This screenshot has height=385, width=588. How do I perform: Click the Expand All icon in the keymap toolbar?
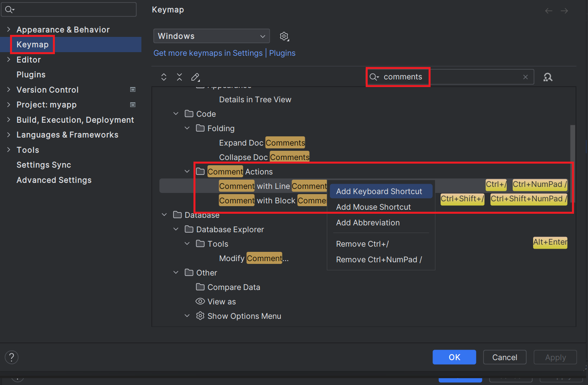pyautogui.click(x=163, y=77)
